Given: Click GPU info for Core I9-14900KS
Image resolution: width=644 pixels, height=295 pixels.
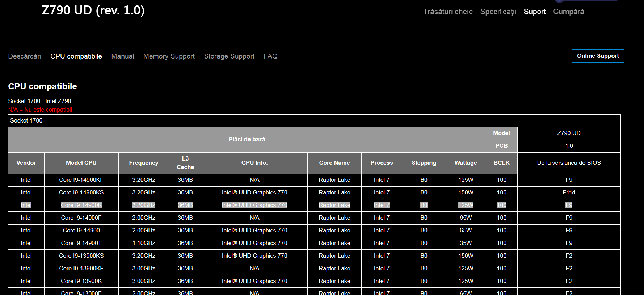Looking at the screenshot, I should pyautogui.click(x=254, y=193).
